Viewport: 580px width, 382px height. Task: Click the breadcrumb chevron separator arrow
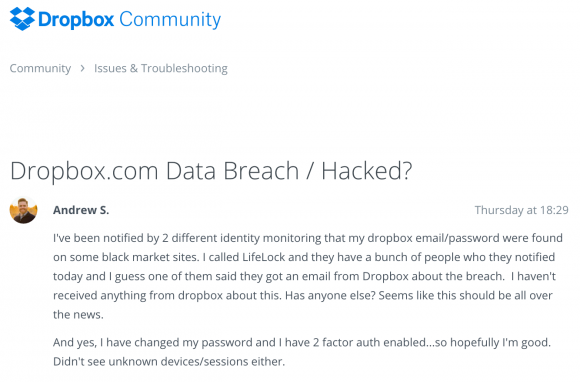[82, 68]
